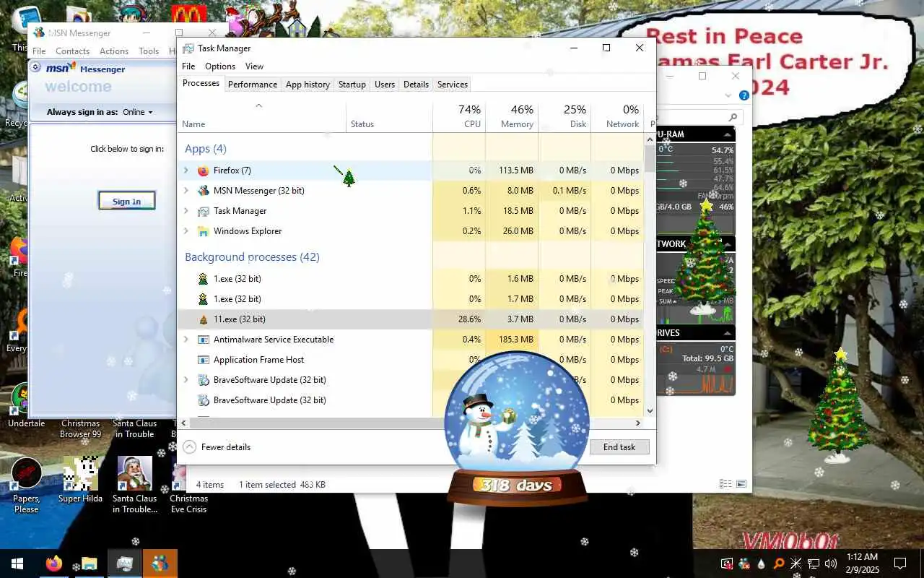The image size is (924, 578).
Task: Click the MSN Messenger tray icon
Action: click(744, 564)
